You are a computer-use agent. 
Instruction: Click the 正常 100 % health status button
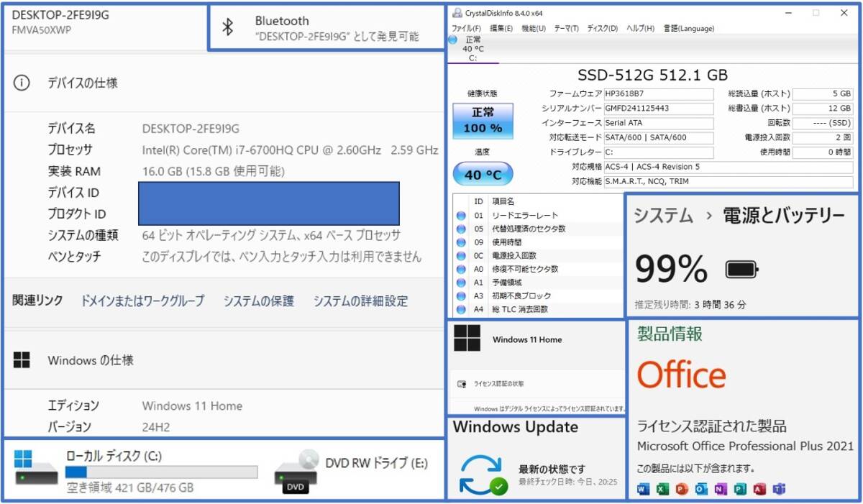pyautogui.click(x=483, y=121)
